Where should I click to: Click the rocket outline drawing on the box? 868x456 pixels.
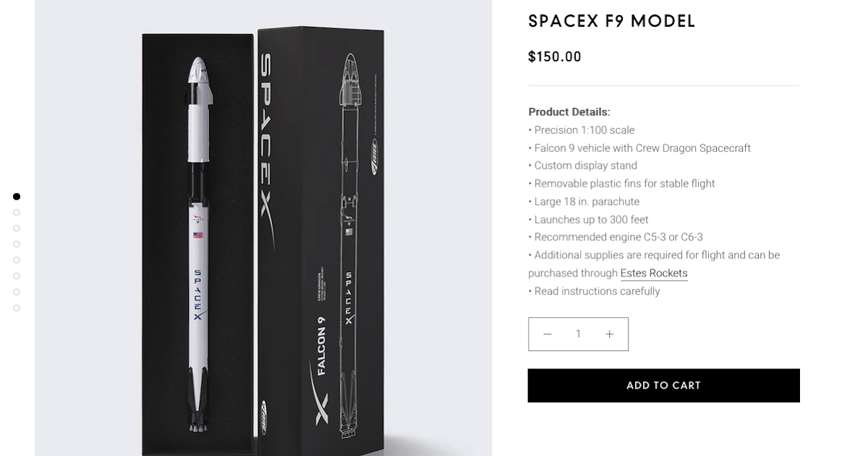tap(349, 239)
